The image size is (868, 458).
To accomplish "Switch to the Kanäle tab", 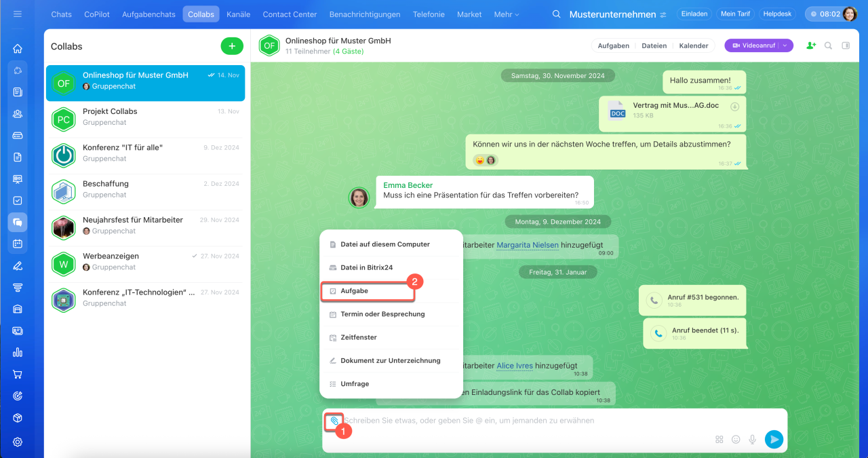I will pos(238,14).
